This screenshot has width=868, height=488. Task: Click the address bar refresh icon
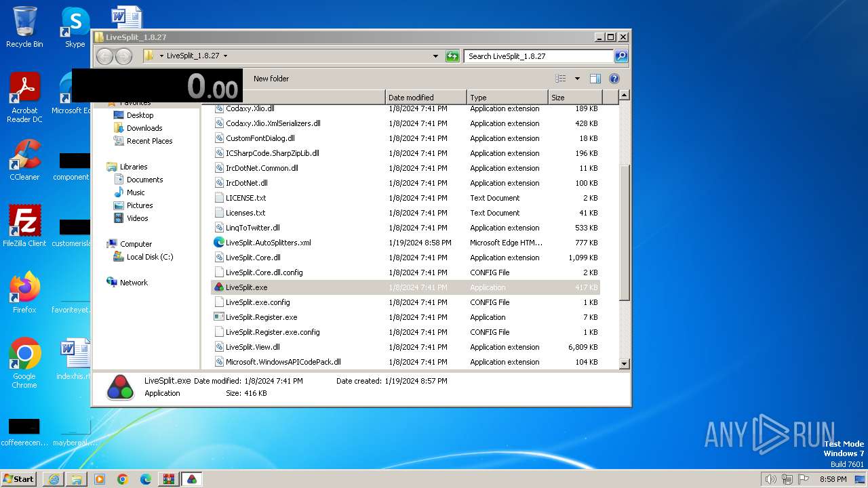click(x=452, y=56)
